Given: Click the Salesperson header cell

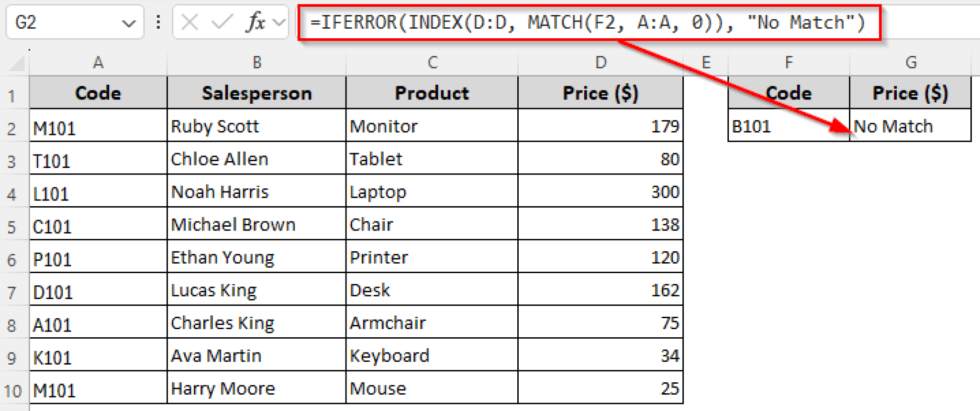Looking at the screenshot, I should 256,93.
